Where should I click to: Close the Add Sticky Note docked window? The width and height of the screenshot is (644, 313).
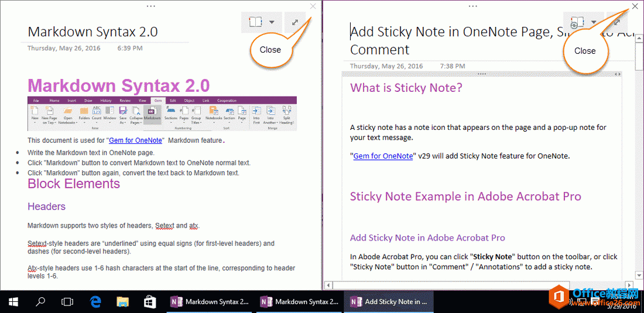click(635, 6)
